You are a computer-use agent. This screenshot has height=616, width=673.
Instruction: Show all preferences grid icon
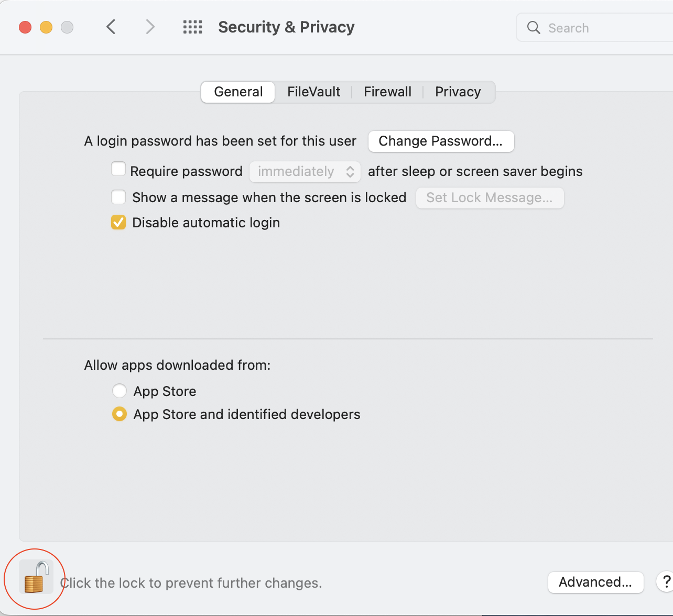pyautogui.click(x=192, y=27)
